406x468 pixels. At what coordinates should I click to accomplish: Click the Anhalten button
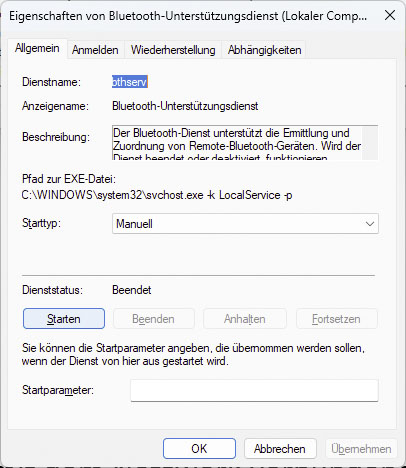(245, 319)
